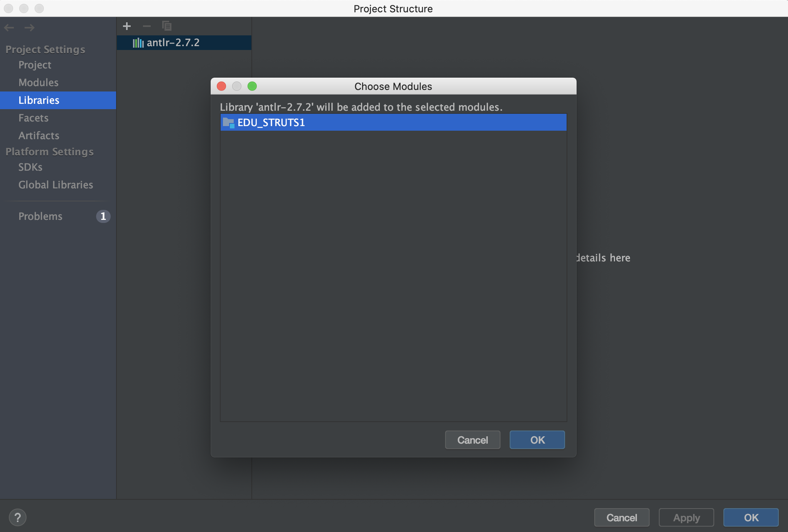Select the EDU_STRUTS1 module row
This screenshot has height=532, width=788.
393,123
